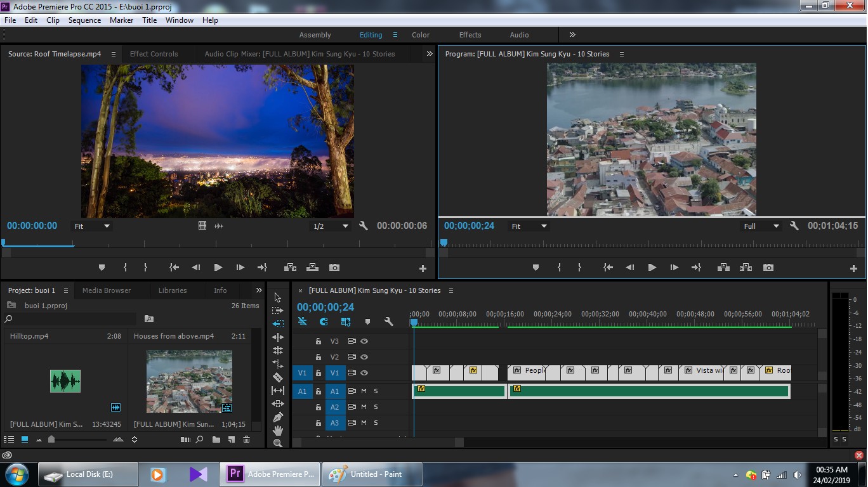Open Program playback resolution Full dropdown
Image resolution: width=868 pixels, height=487 pixels.
tap(761, 226)
